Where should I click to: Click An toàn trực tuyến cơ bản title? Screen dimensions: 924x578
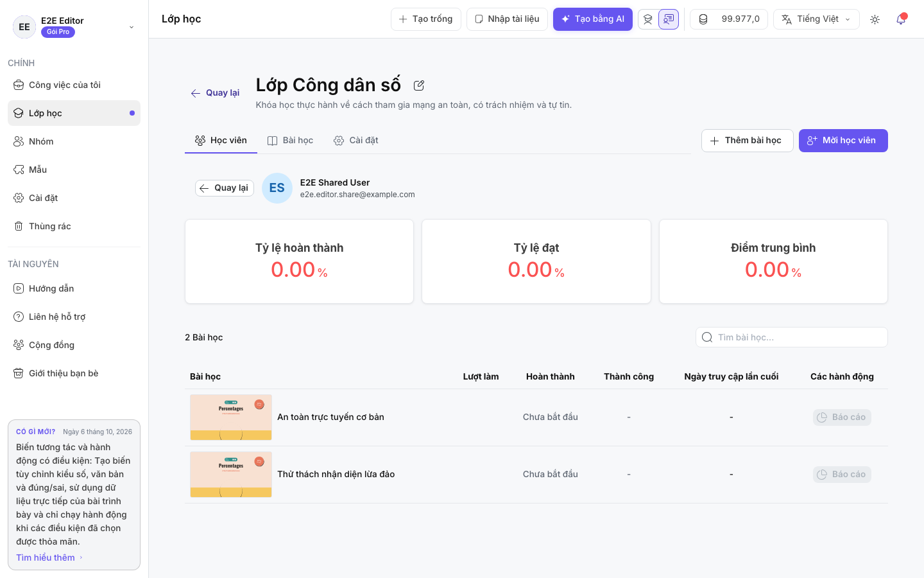pyautogui.click(x=330, y=417)
